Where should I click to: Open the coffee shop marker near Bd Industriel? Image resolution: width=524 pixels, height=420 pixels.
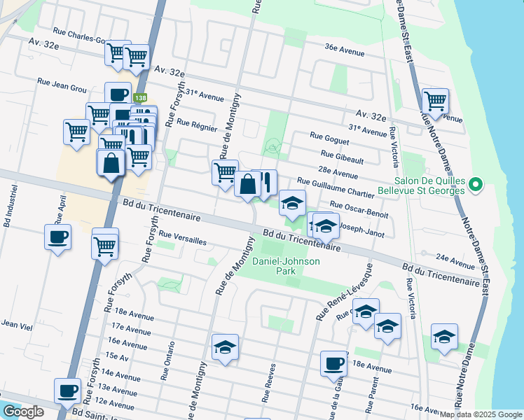[57, 238]
